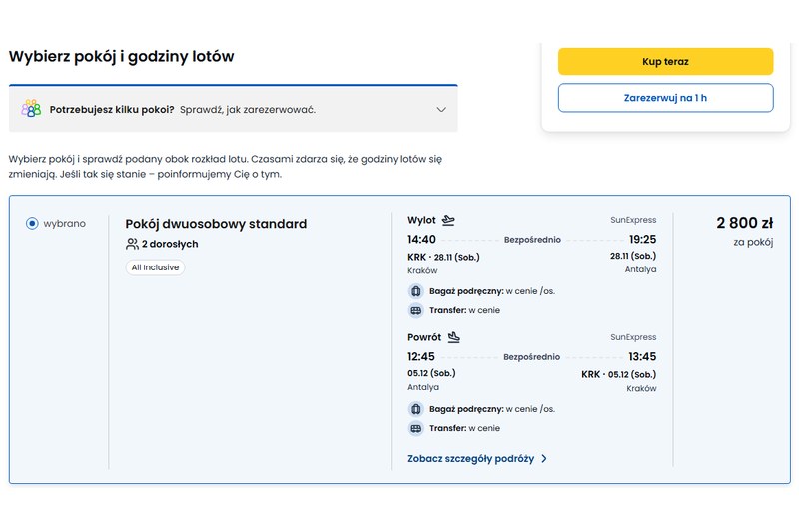The height and width of the screenshot is (532, 799).
Task: Click the arrival time 19:25
Action: [642, 240]
